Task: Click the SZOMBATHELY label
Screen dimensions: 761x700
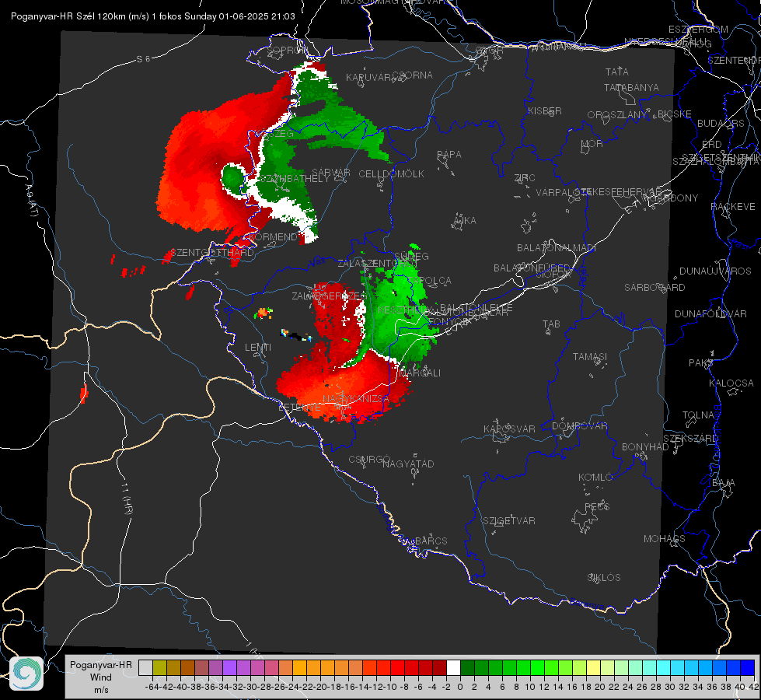Action: (294, 179)
